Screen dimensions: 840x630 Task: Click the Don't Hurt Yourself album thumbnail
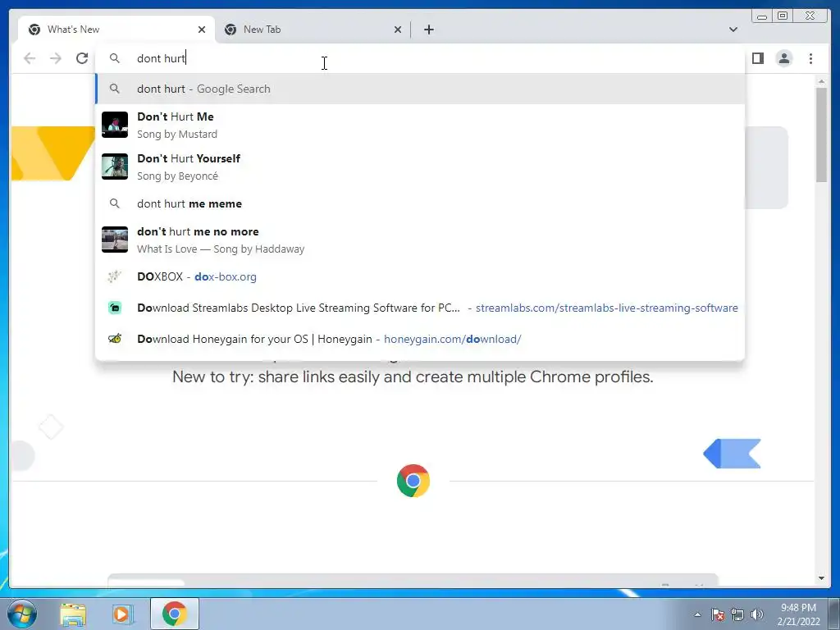point(115,167)
